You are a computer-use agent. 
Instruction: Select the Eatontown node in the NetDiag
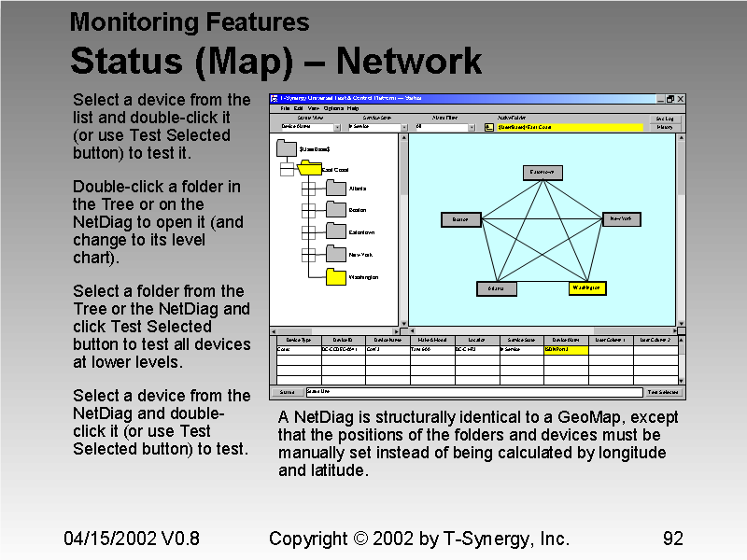542,173
